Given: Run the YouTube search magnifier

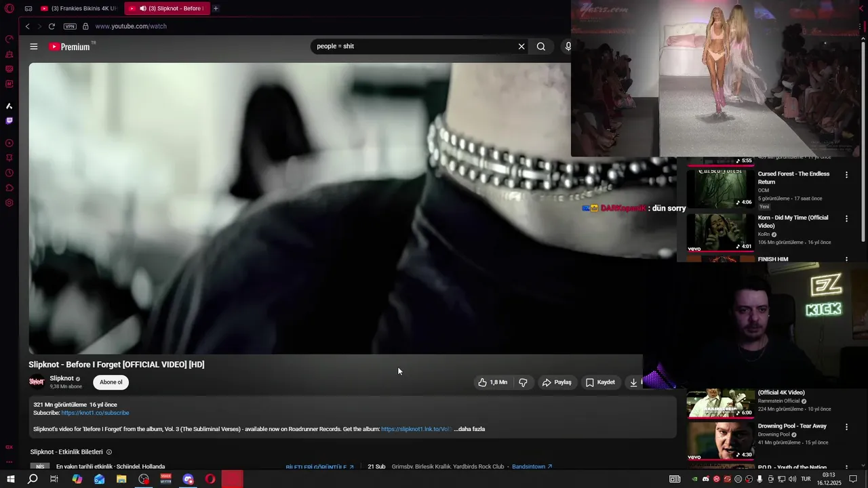Looking at the screenshot, I should 541,46.
